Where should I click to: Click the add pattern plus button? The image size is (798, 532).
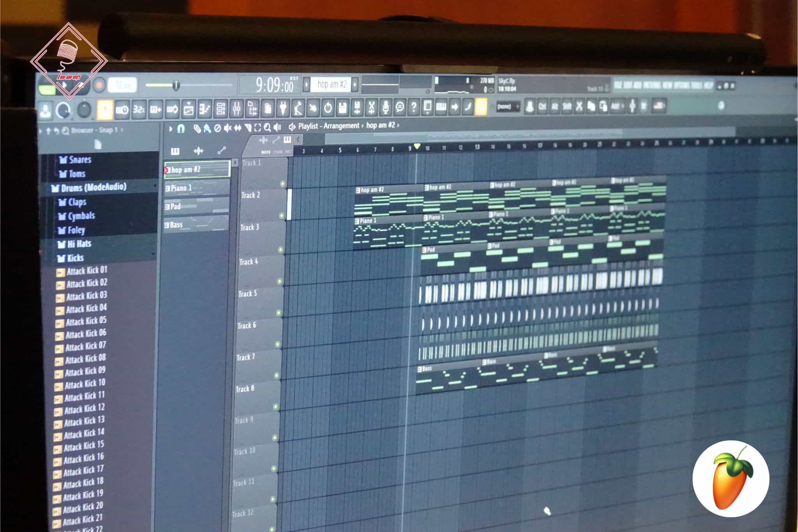coord(355,85)
